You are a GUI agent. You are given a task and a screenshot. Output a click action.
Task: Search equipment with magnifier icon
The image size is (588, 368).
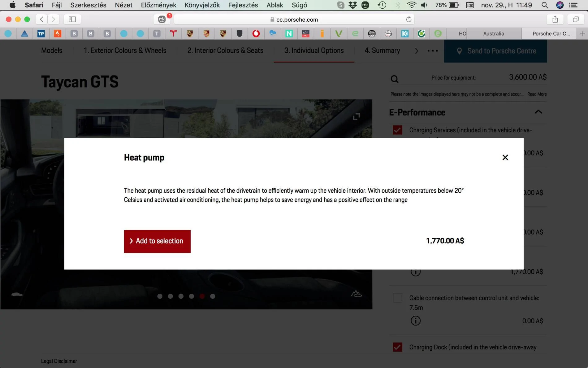pos(394,79)
